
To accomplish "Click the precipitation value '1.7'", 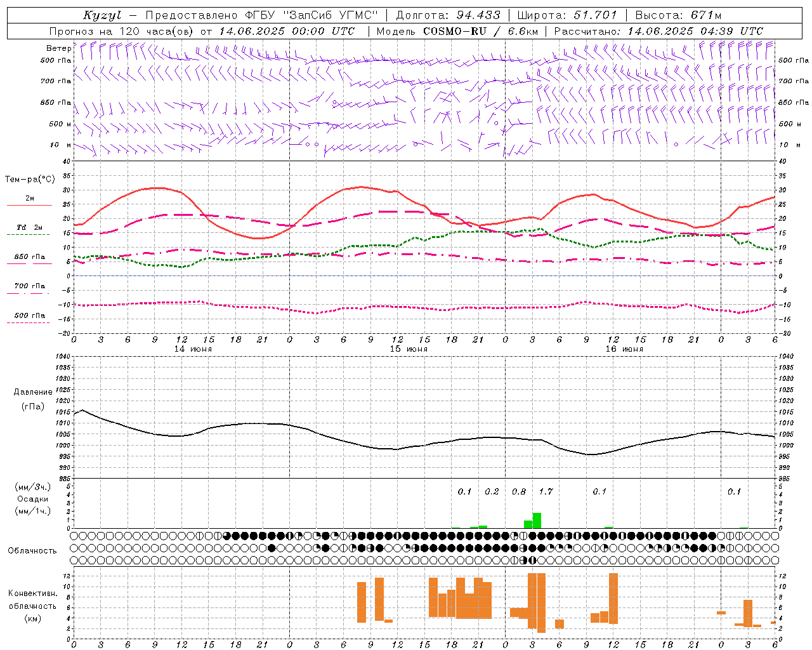I will 546,491.
